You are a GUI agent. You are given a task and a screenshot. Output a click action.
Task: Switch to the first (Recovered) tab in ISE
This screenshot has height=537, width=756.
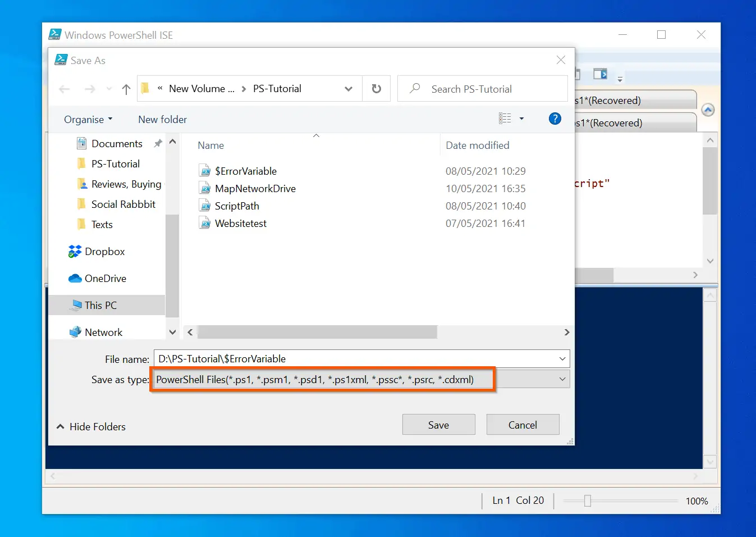click(x=634, y=101)
